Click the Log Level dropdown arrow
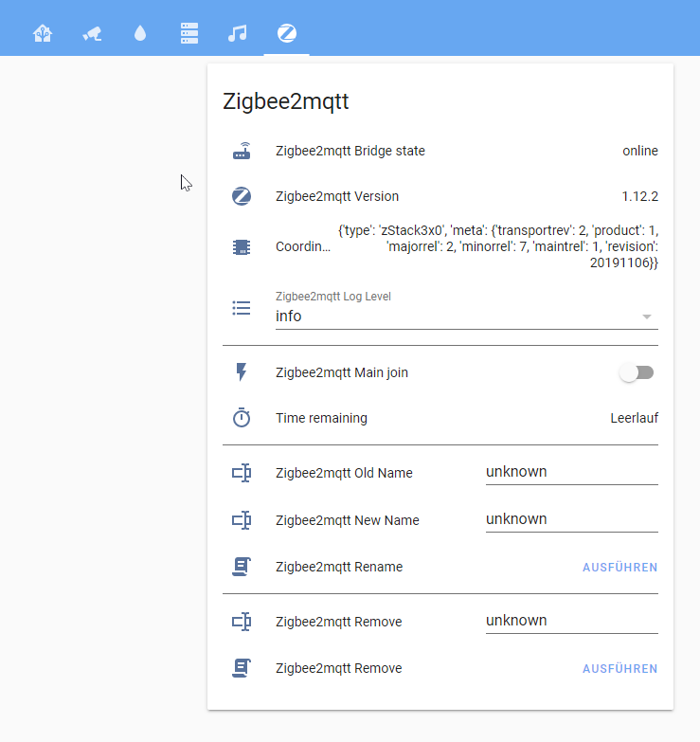This screenshot has width=700, height=742. (x=647, y=317)
